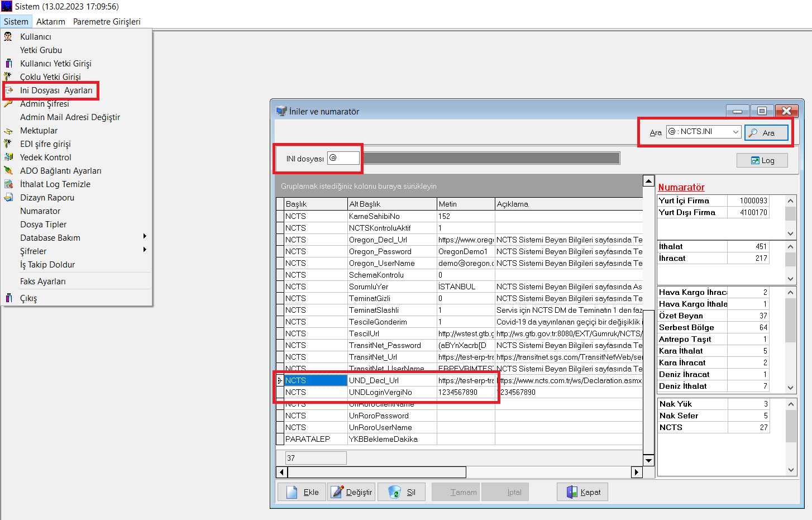
Task: Select the UNDLoginVergiNo grid row
Action: coord(380,393)
